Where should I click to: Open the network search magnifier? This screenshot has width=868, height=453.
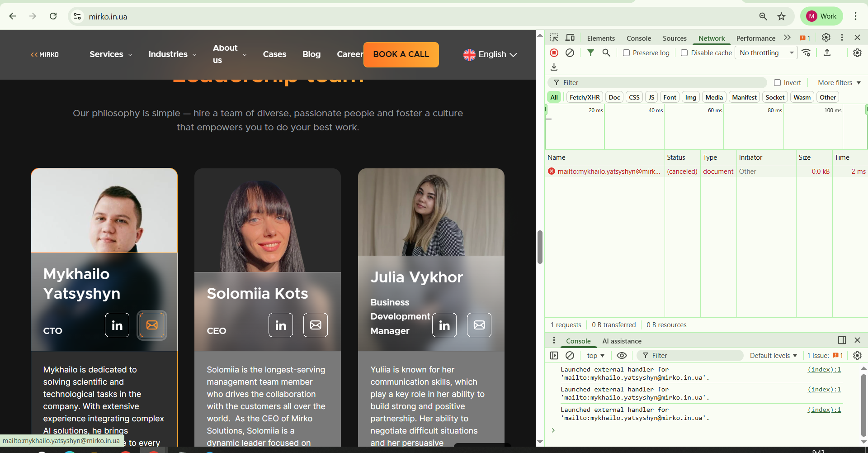pyautogui.click(x=606, y=53)
